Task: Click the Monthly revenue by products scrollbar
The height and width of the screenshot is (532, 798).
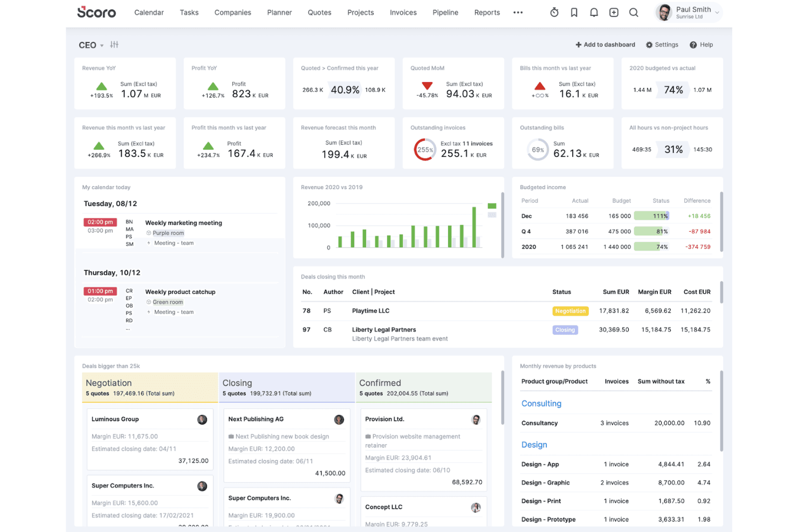Action: pyautogui.click(x=721, y=411)
